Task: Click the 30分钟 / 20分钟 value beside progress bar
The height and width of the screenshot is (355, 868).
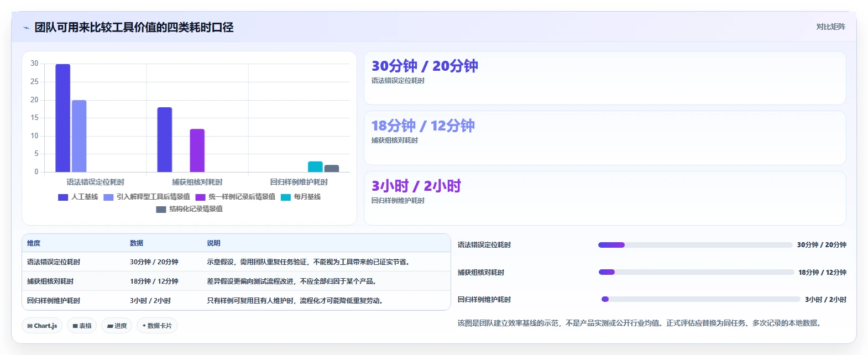Action: (x=822, y=245)
